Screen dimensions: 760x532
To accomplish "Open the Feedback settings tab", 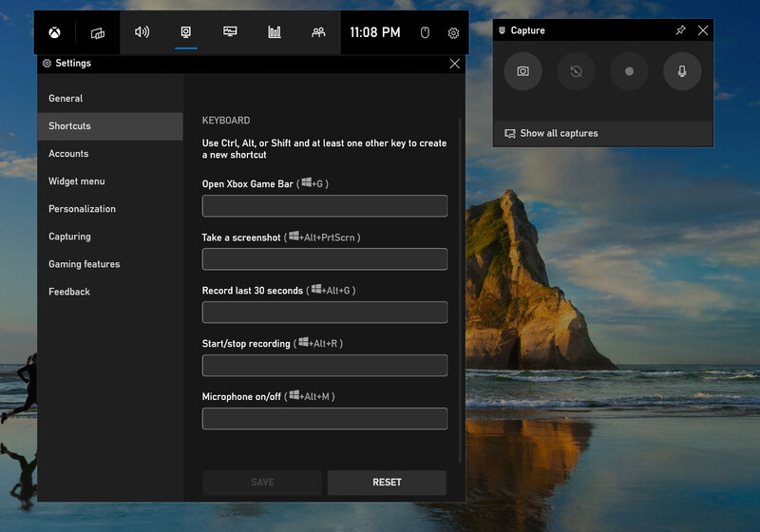I will coord(110,292).
